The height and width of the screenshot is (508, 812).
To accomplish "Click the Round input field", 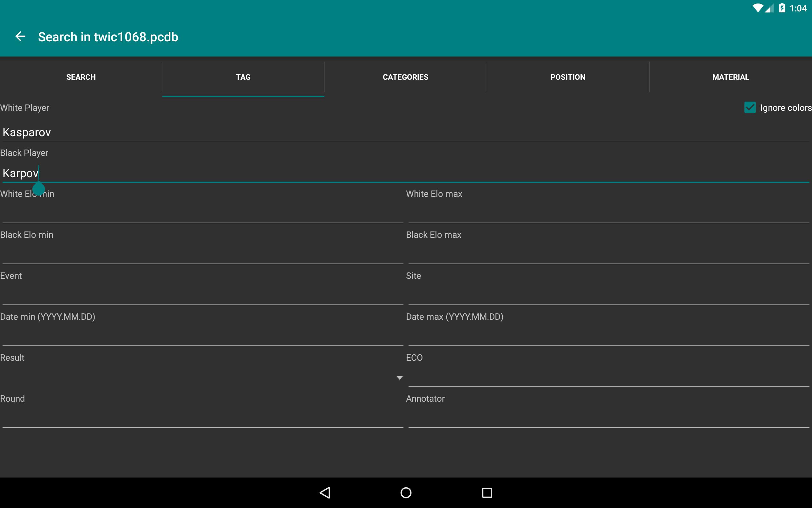I will [x=203, y=419].
